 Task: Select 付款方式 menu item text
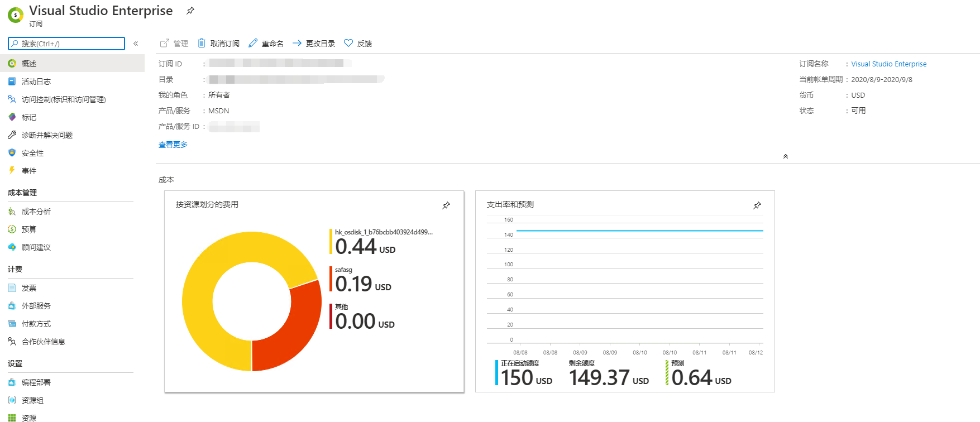coord(36,324)
